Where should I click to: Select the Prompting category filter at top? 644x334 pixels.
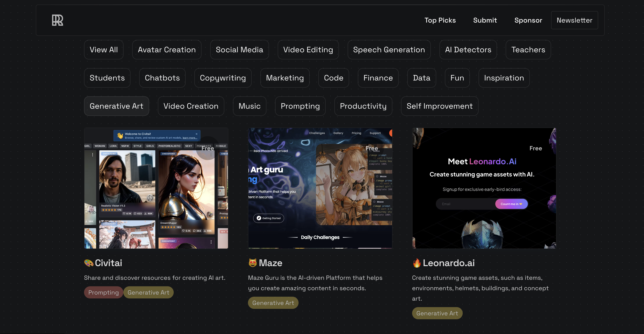(x=300, y=106)
